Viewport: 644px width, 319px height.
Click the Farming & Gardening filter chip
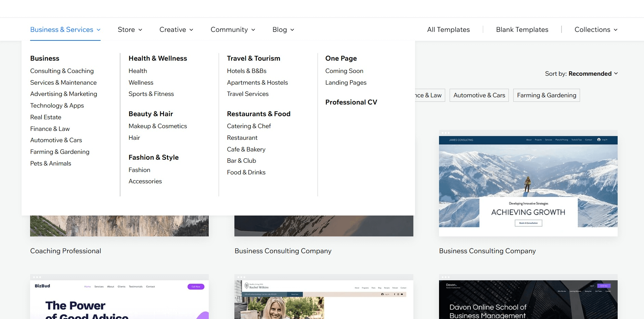[x=546, y=95]
